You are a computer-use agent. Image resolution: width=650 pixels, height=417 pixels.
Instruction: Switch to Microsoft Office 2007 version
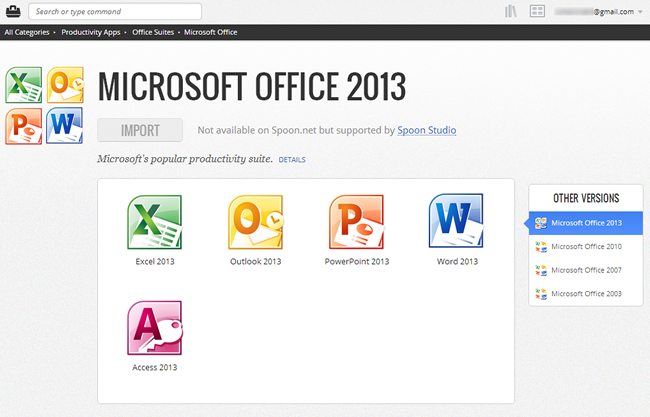pyautogui.click(x=586, y=270)
